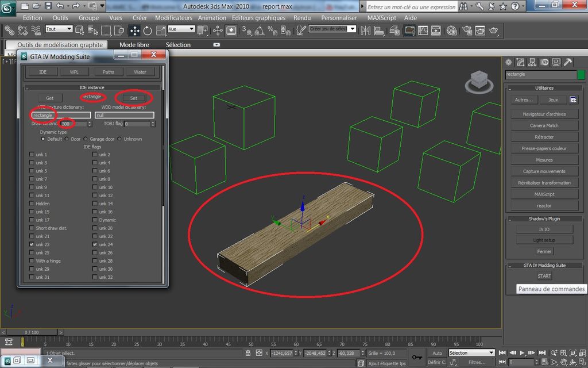Open the Material Editor
Image resolution: width=588 pixels, height=368 pixels.
(452, 30)
